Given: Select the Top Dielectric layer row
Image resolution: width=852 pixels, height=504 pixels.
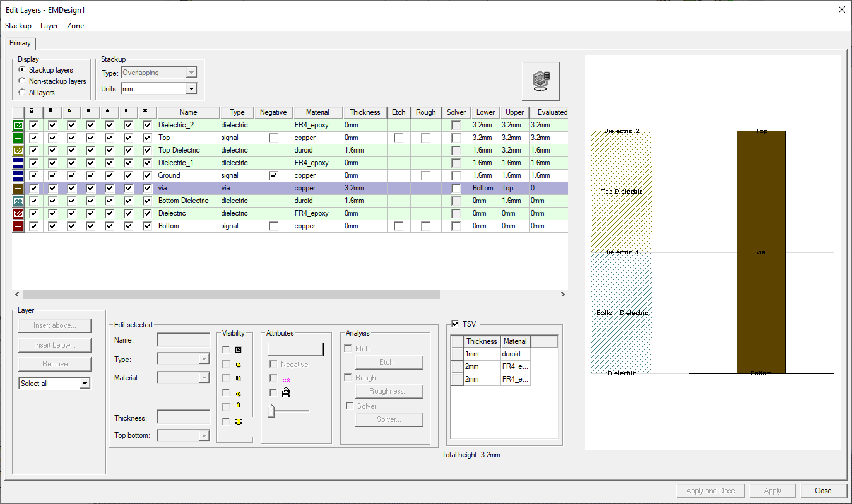Looking at the screenshot, I should click(187, 150).
